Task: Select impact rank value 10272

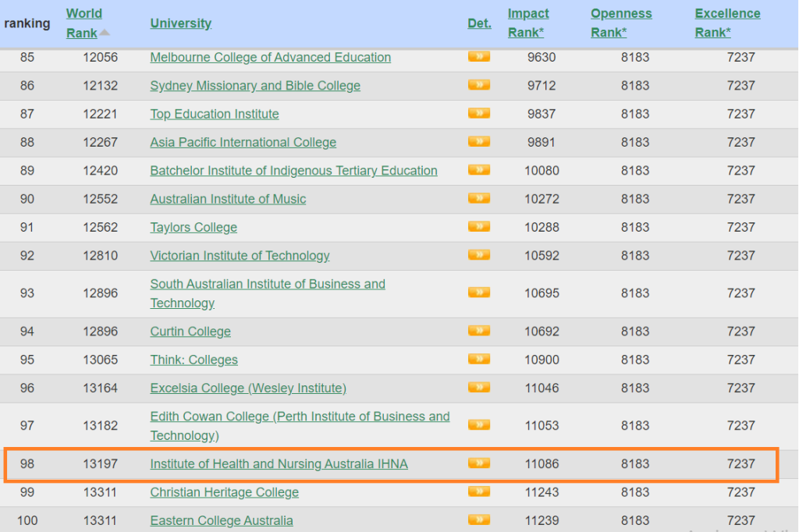Action: tap(542, 199)
